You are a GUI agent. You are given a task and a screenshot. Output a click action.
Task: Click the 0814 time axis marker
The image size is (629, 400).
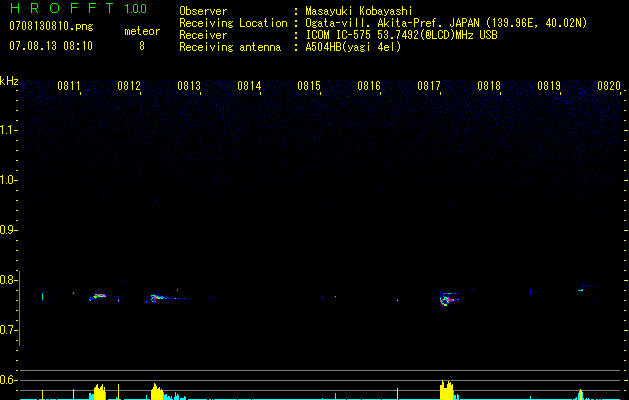coord(249,85)
